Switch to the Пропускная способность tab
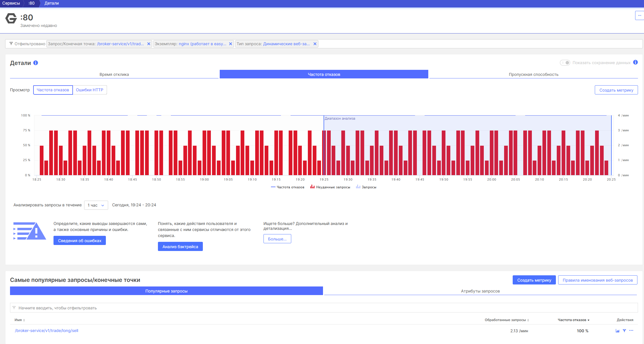 pyautogui.click(x=533, y=74)
